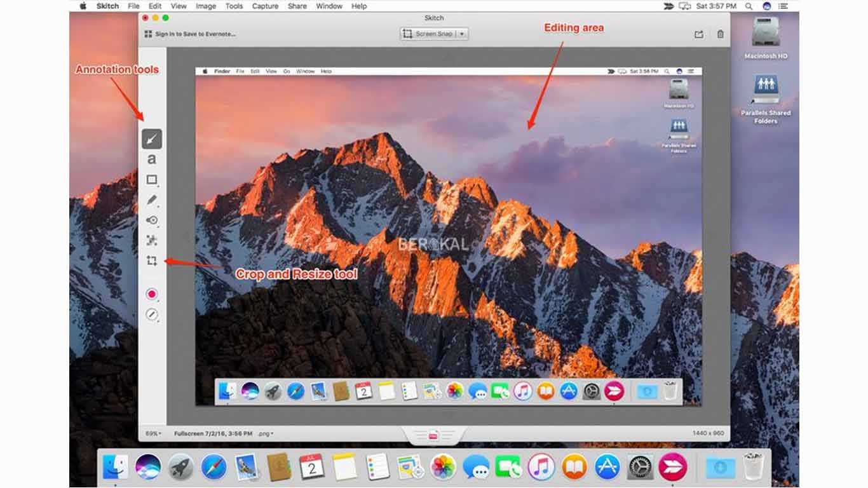Select the Arrow tool in Skitch
Viewport: 868px width, 488px height.
(151, 139)
